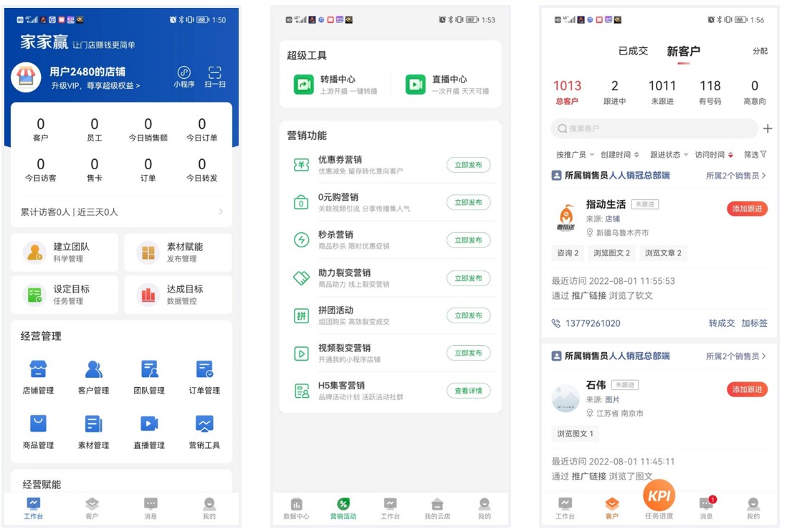Select 118 有号码 count filter
The image size is (787, 532).
pos(710,92)
